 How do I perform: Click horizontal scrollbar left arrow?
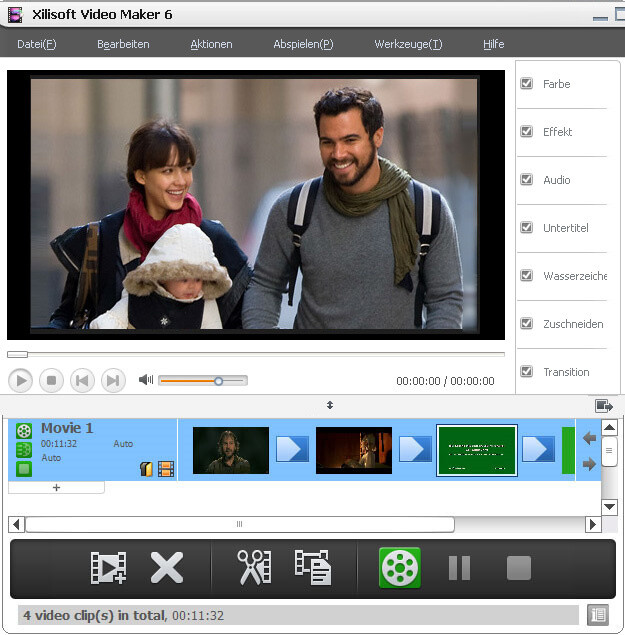pos(16,524)
